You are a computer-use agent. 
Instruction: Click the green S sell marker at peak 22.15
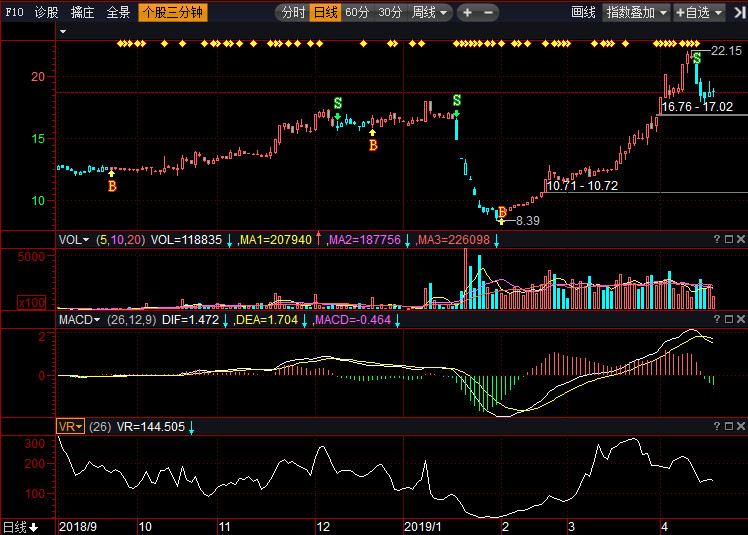click(x=696, y=58)
